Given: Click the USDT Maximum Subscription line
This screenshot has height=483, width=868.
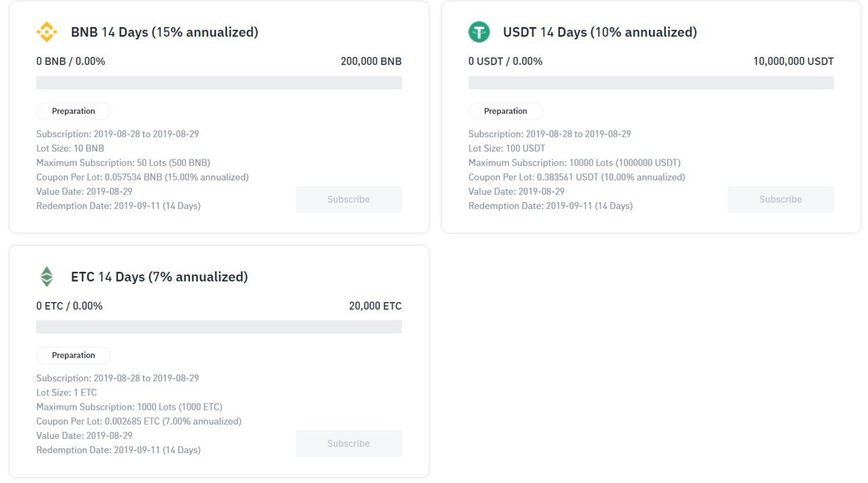Looking at the screenshot, I should 574,163.
